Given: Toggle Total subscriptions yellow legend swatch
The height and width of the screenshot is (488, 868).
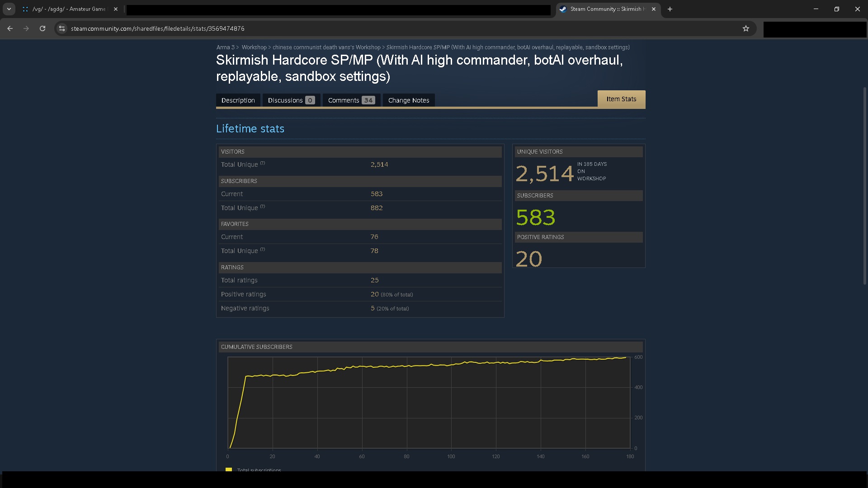Looking at the screenshot, I should click(x=229, y=469).
